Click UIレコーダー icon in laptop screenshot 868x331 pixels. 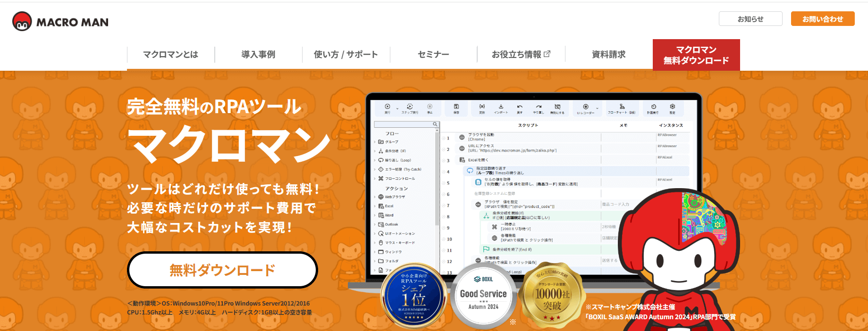pos(586,108)
